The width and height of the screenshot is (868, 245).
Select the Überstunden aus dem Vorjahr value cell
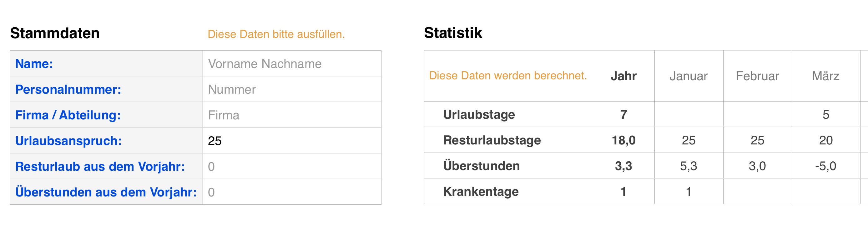(291, 192)
